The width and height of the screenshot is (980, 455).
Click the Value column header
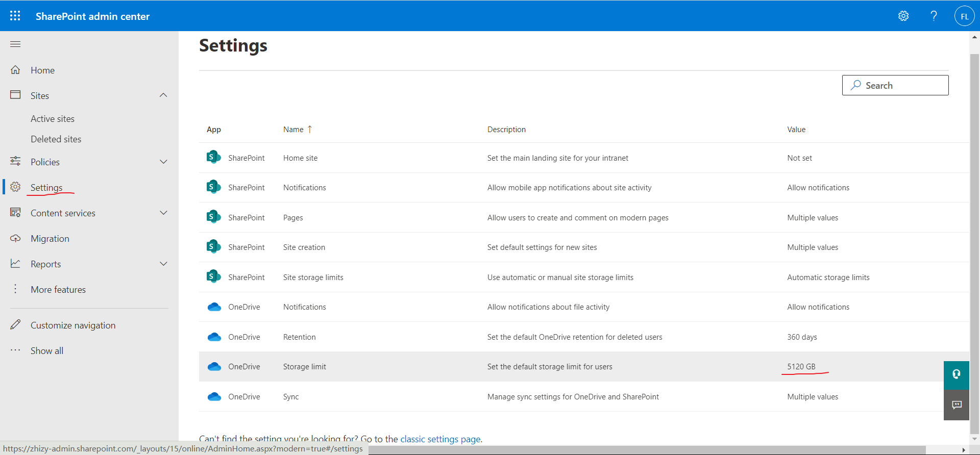click(796, 130)
